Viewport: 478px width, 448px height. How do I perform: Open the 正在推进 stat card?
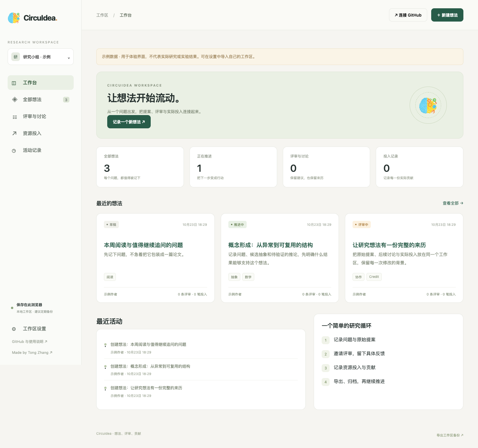(233, 167)
